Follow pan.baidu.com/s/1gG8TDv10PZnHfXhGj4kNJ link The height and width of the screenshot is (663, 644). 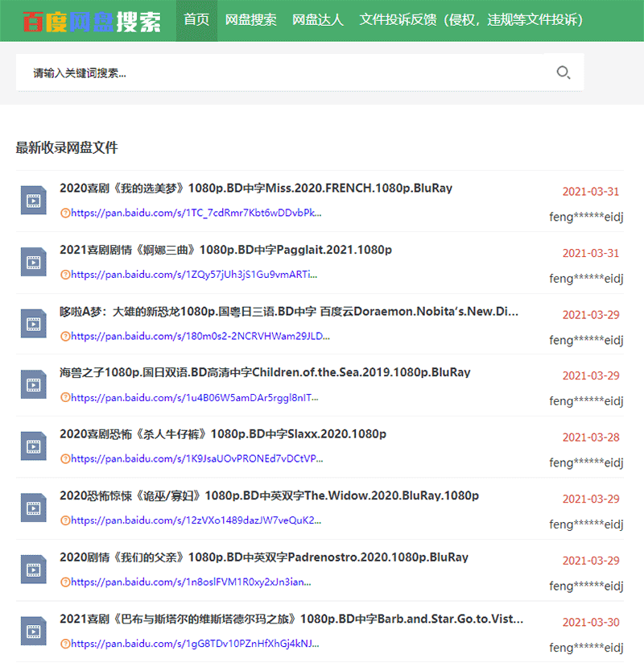pyautogui.click(x=195, y=644)
